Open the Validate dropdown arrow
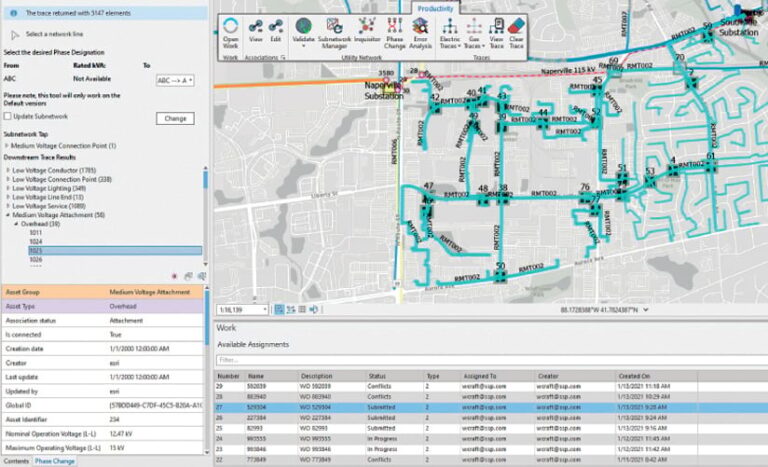 [303, 46]
